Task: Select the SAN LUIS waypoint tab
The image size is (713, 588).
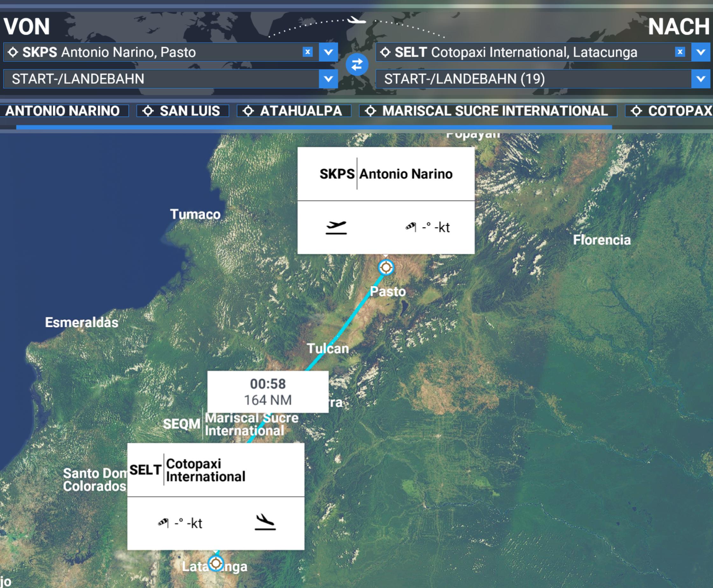Action: tap(183, 111)
